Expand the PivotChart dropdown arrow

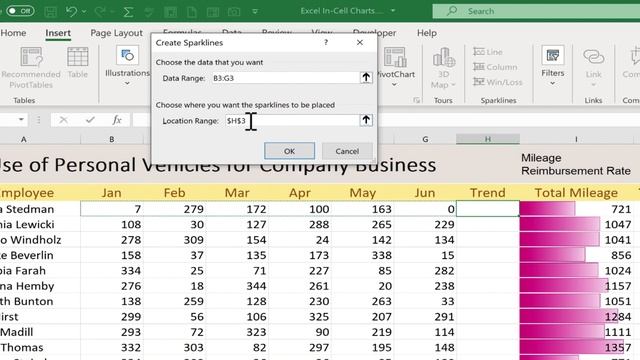[394, 85]
